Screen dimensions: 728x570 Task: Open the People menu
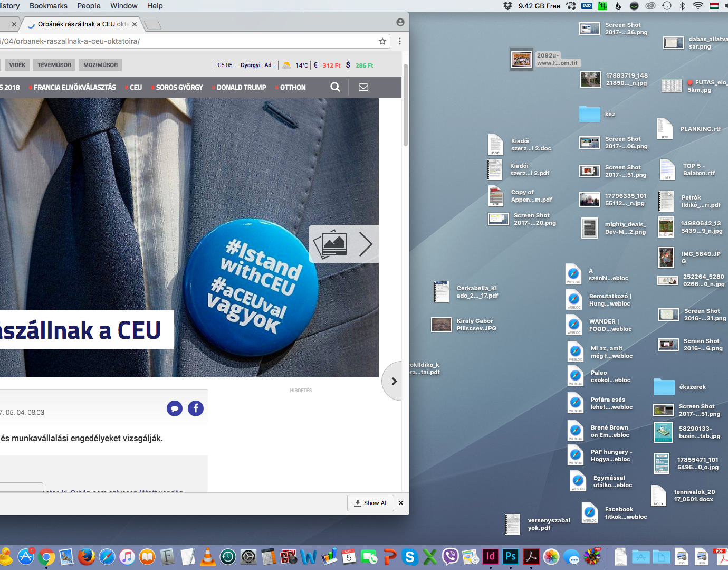pyautogui.click(x=89, y=6)
